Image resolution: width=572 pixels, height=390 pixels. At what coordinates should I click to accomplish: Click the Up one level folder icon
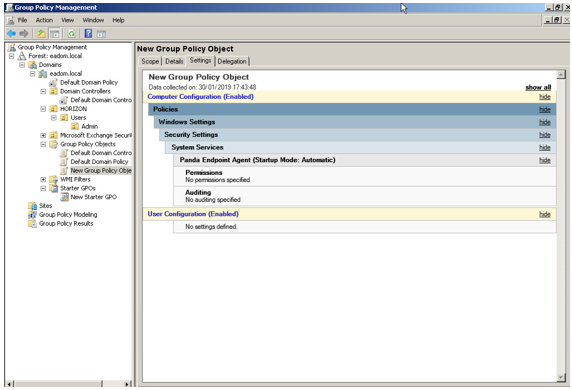[x=41, y=34]
